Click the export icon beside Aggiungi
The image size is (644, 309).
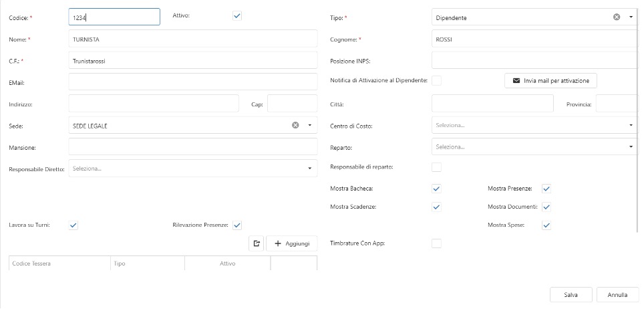pyautogui.click(x=257, y=244)
